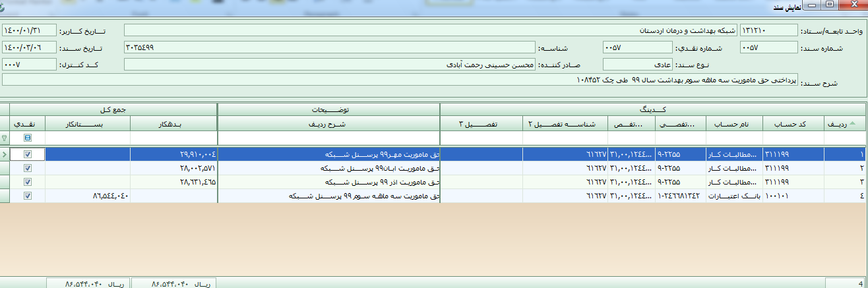This screenshot has width=868, height=288.
Task: Click the نوع سند field showing عادی
Action: (x=638, y=65)
